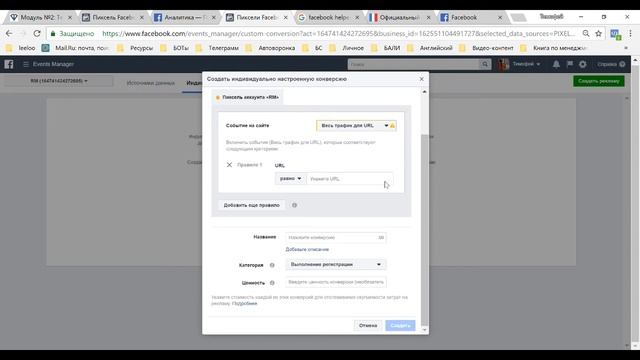Click the profile avatar thumbnail
640x360 pixels.
coord(503,64)
